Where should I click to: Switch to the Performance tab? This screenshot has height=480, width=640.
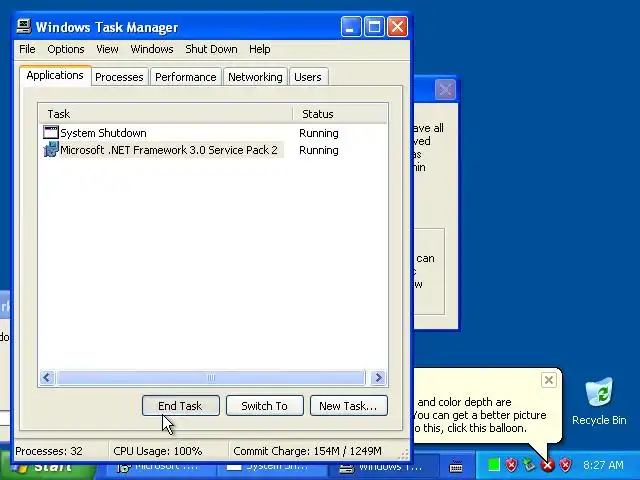186,77
